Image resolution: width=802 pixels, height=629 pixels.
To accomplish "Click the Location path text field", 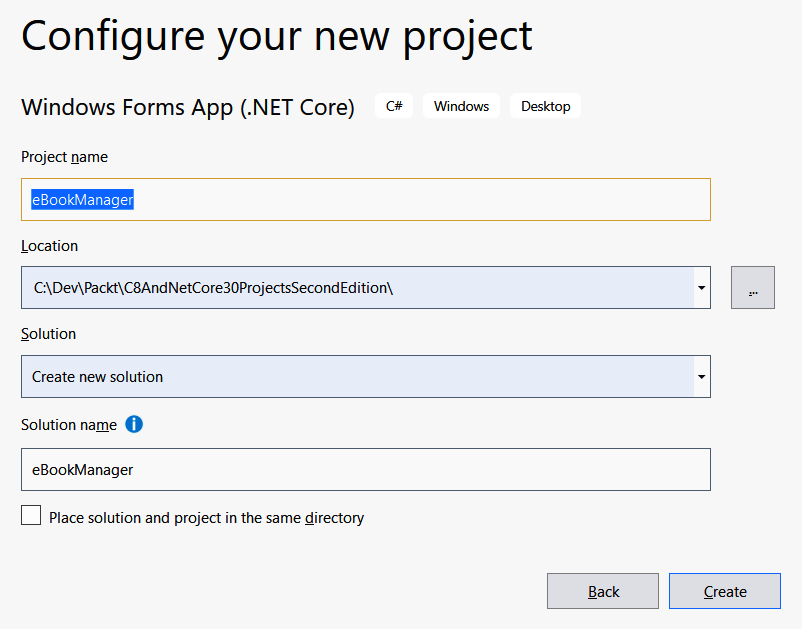I will click(x=358, y=287).
